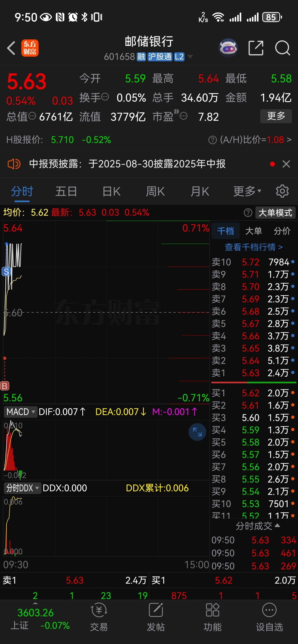Screen dimensions: 298x644
Task: Tap the info icon next to 总值
Action: tap(32, 116)
